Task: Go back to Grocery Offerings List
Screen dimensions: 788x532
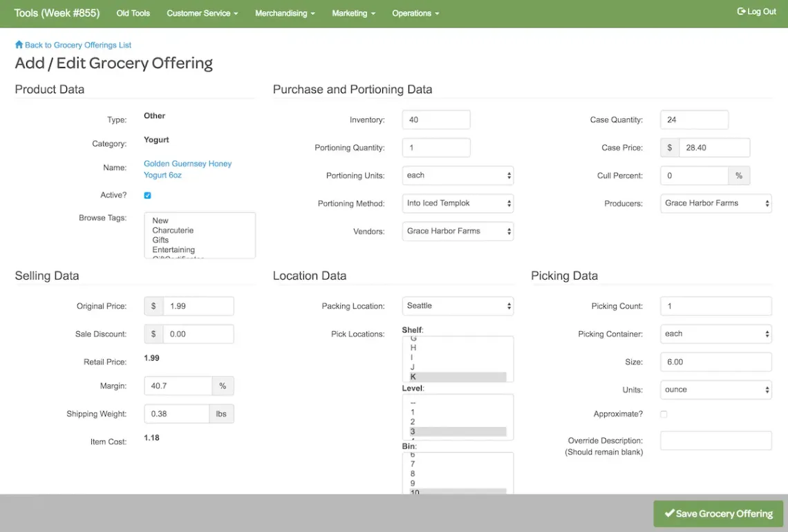Action: 78,45
